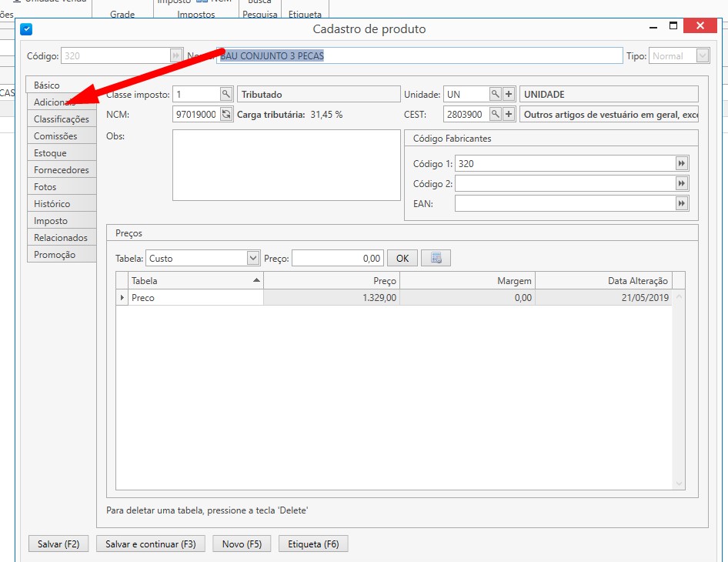Click the refresh icon in NCM field

click(225, 115)
